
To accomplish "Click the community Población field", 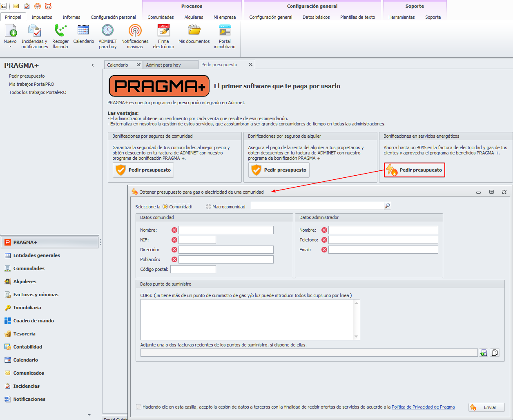I will [226, 259].
